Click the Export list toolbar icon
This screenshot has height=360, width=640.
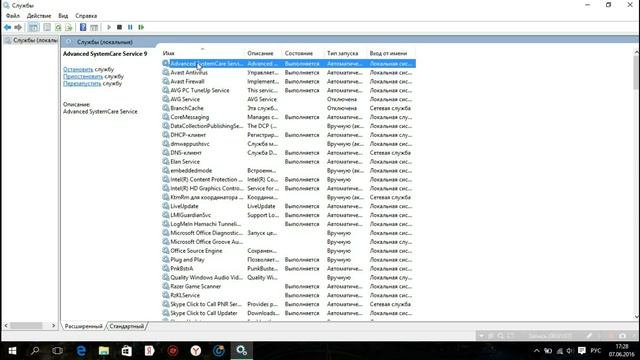69,27
